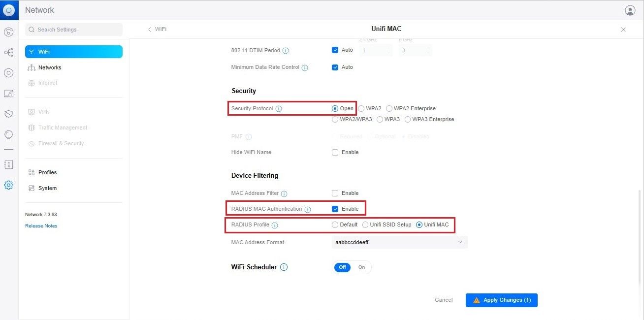The width and height of the screenshot is (644, 320).
Task: Open the UniFi logo home icon
Action: point(9,10)
